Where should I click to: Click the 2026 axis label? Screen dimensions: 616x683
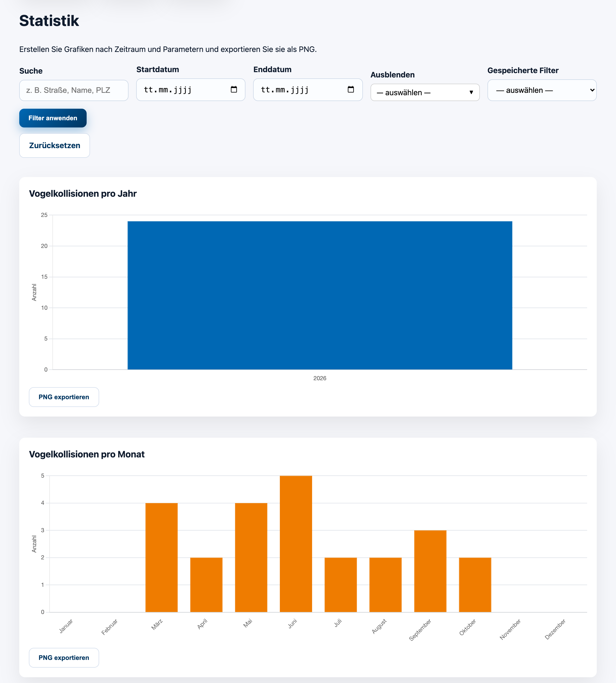[x=320, y=378]
